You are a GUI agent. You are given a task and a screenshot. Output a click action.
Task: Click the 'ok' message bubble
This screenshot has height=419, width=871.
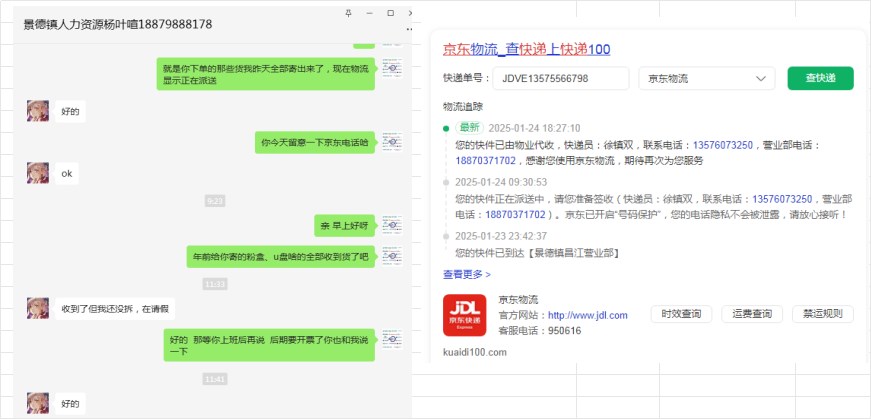click(67, 173)
